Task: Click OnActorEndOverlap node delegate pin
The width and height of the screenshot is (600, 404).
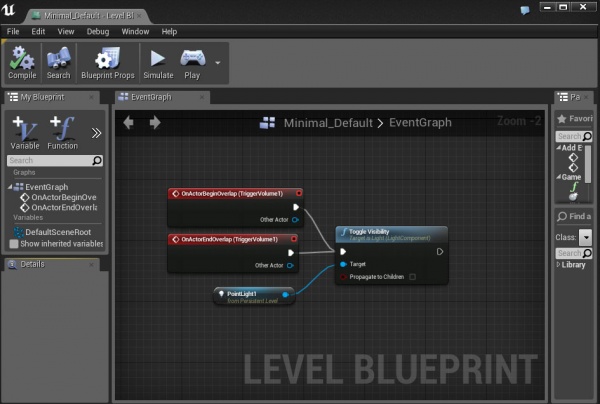Action: pos(293,239)
